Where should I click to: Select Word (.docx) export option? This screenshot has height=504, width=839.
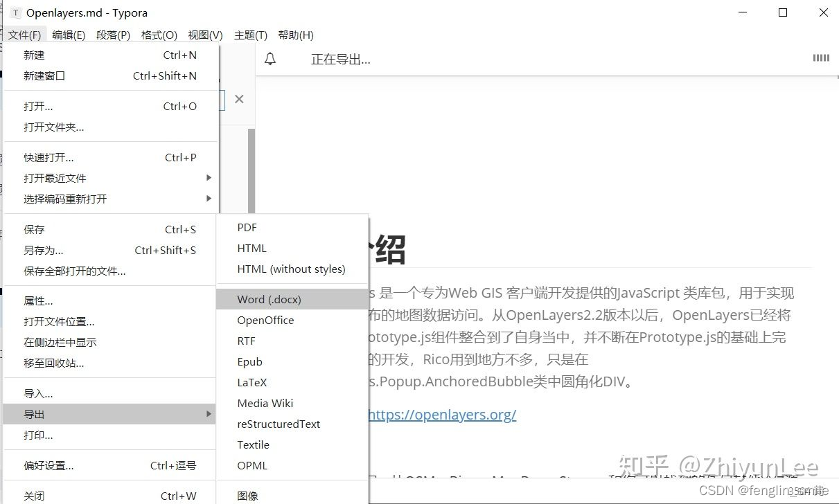[x=292, y=299]
